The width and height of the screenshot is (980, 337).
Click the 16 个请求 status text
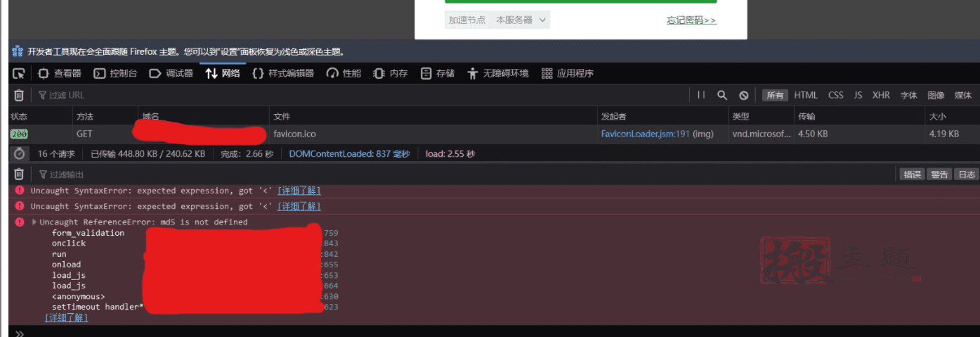click(56, 153)
